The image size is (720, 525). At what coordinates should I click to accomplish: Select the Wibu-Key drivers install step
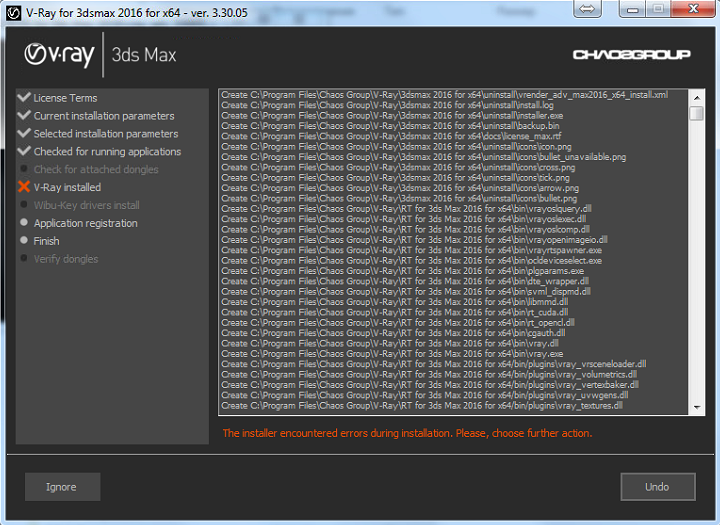click(x=86, y=205)
